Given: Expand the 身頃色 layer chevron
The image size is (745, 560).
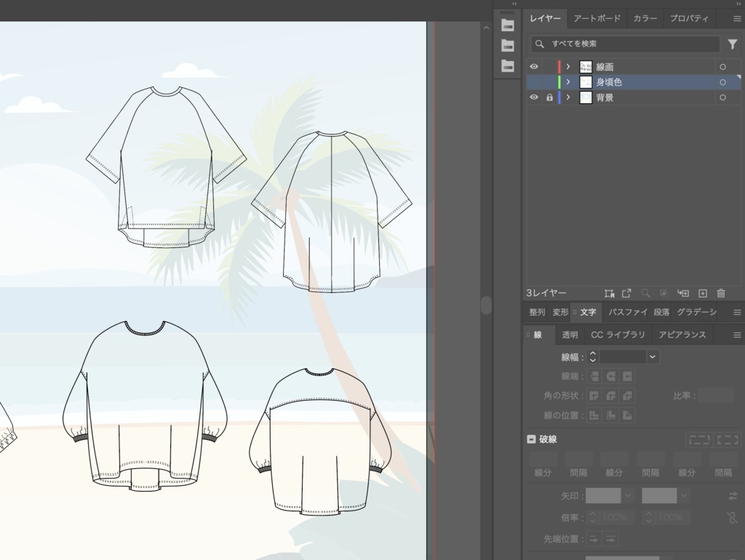Looking at the screenshot, I should 568,81.
